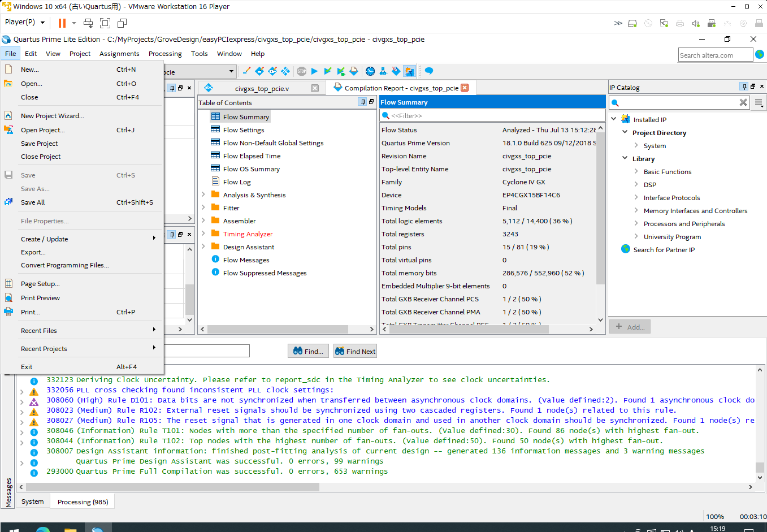Switch to the civgxs_top_pcie.v editor tab
The height and width of the screenshot is (532, 767).
coord(262,88)
